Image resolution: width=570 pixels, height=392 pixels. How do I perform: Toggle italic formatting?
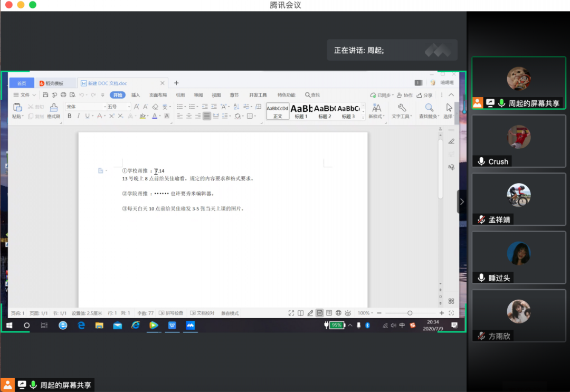[x=79, y=116]
